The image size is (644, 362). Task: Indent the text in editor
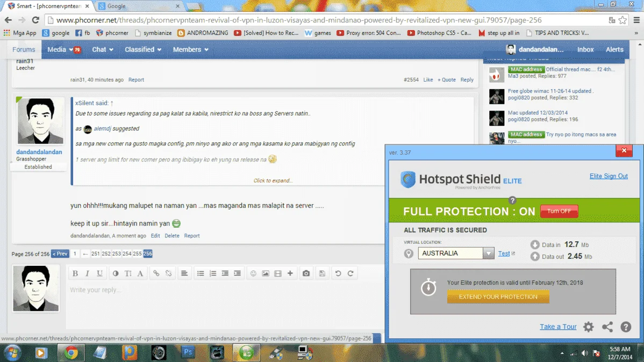click(238, 273)
